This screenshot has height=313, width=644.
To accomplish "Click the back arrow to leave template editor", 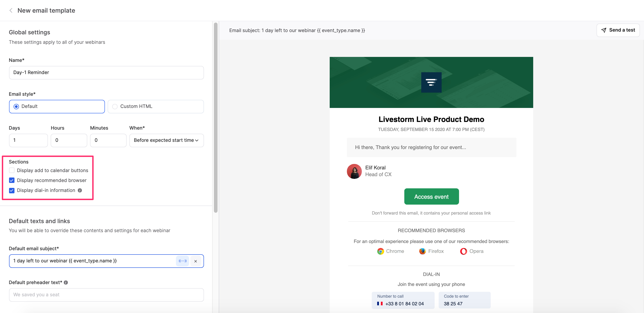I will pos(11,10).
